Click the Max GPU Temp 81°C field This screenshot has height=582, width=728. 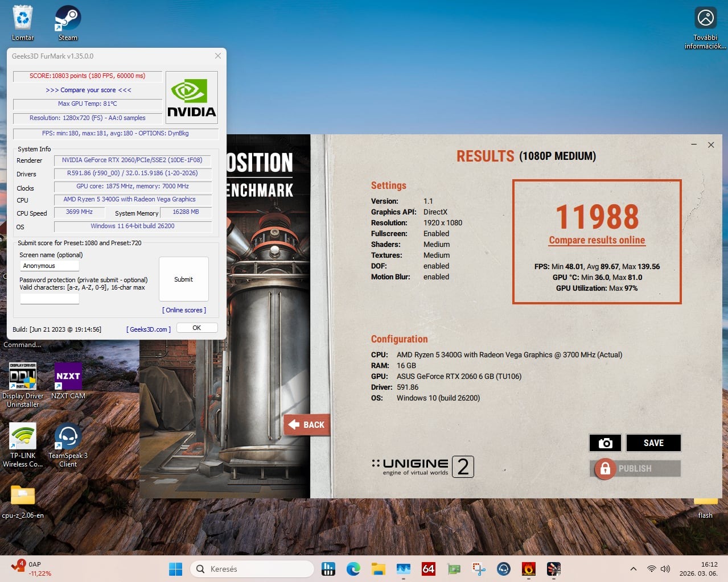tap(88, 104)
